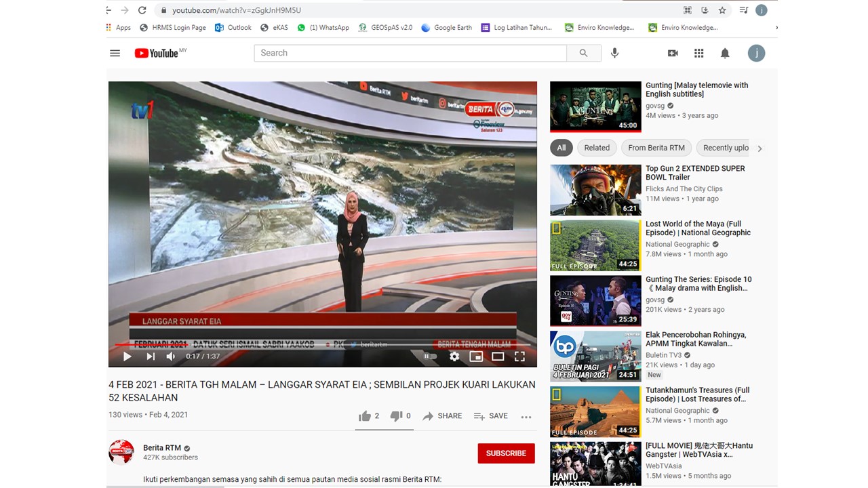
Task: Open the YouTube guide hamburger menu
Action: pyautogui.click(x=115, y=54)
